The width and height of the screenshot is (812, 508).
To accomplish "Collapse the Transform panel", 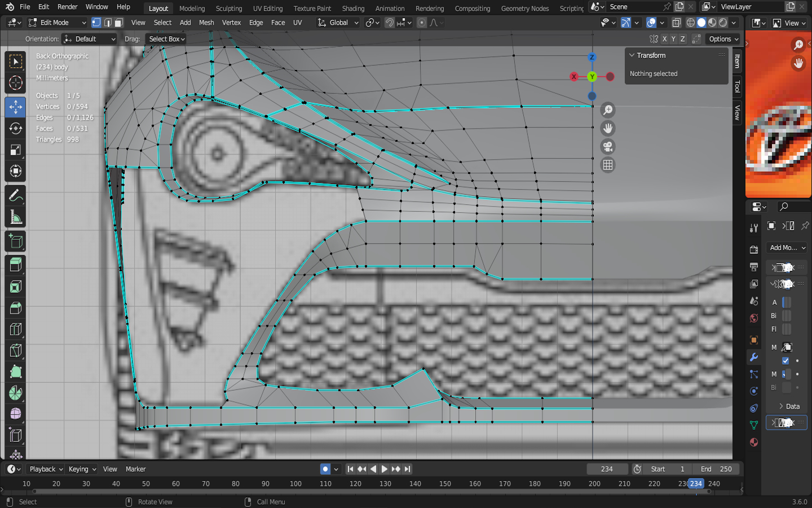I will (x=632, y=55).
